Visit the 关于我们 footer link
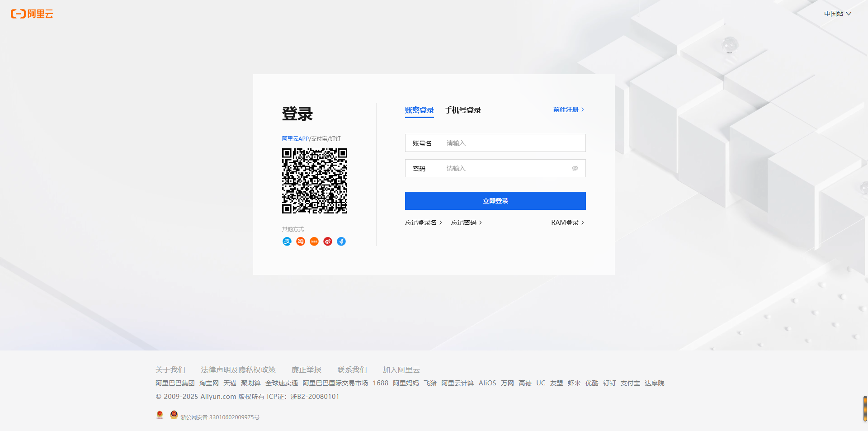 170,369
